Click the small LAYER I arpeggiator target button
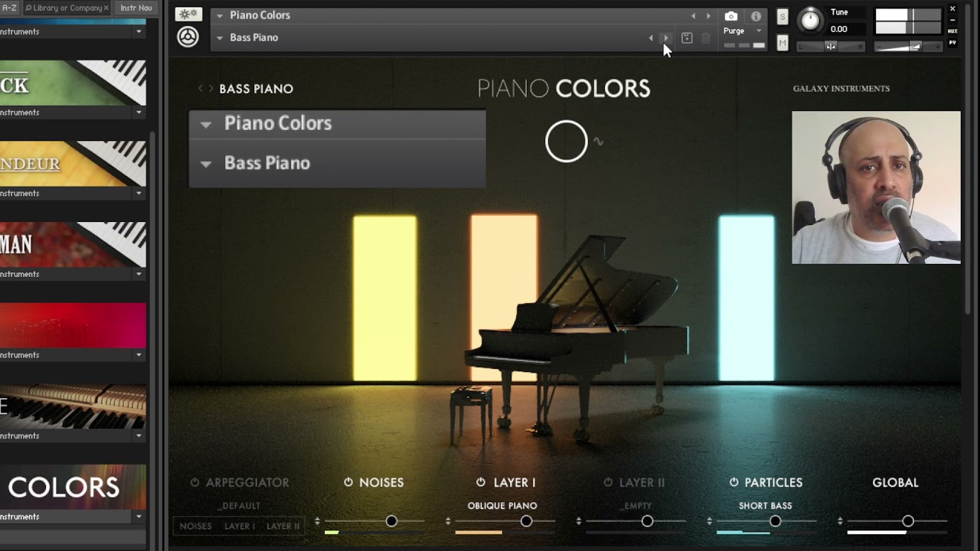This screenshot has height=551, width=980. pyautogui.click(x=239, y=527)
